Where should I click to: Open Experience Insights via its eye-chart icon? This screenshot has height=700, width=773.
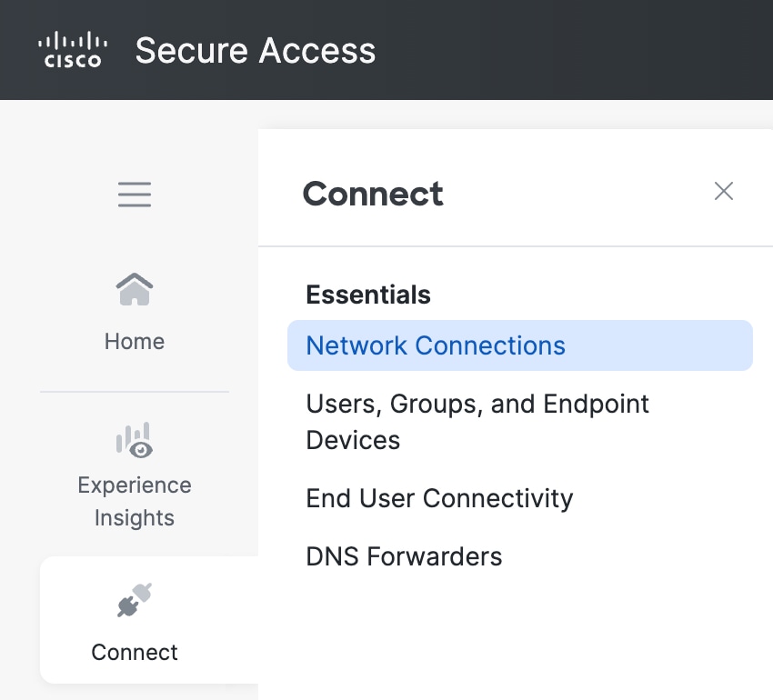click(135, 440)
